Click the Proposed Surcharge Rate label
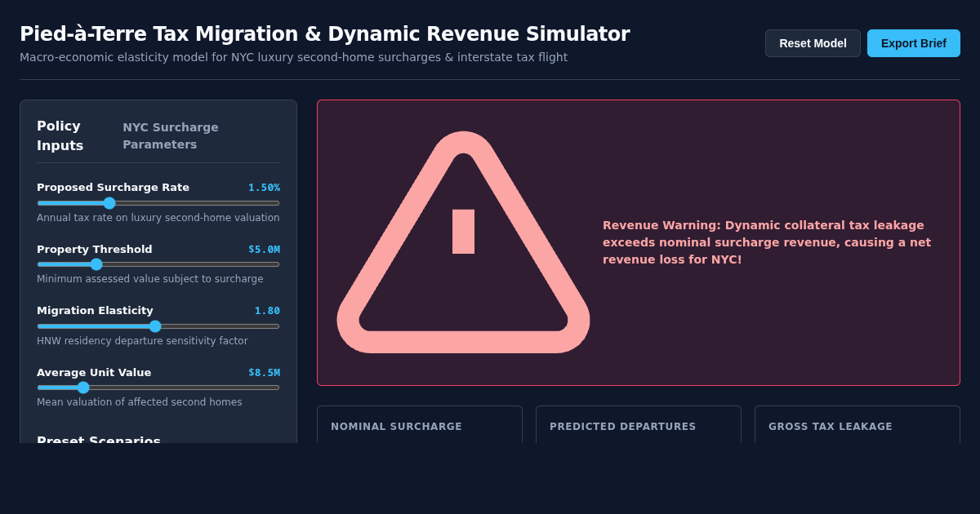Image resolution: width=980 pixels, height=514 pixels. pyautogui.click(x=113, y=188)
